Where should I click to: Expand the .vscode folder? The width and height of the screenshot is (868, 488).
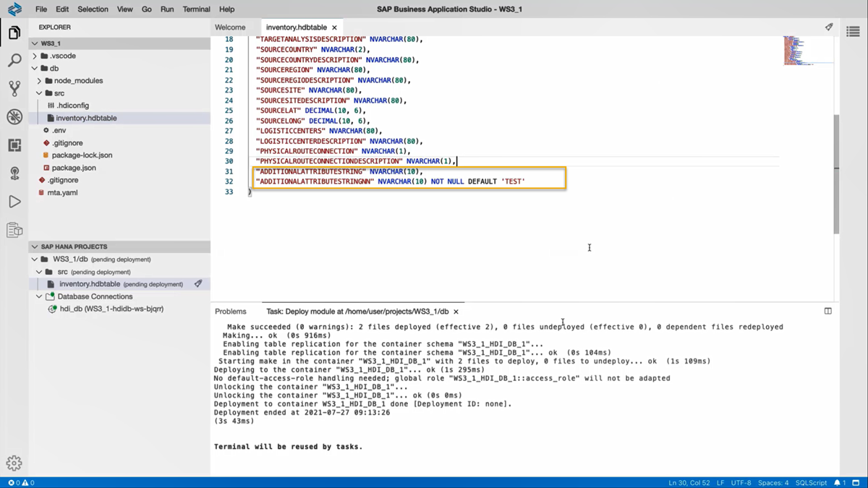[35, 56]
